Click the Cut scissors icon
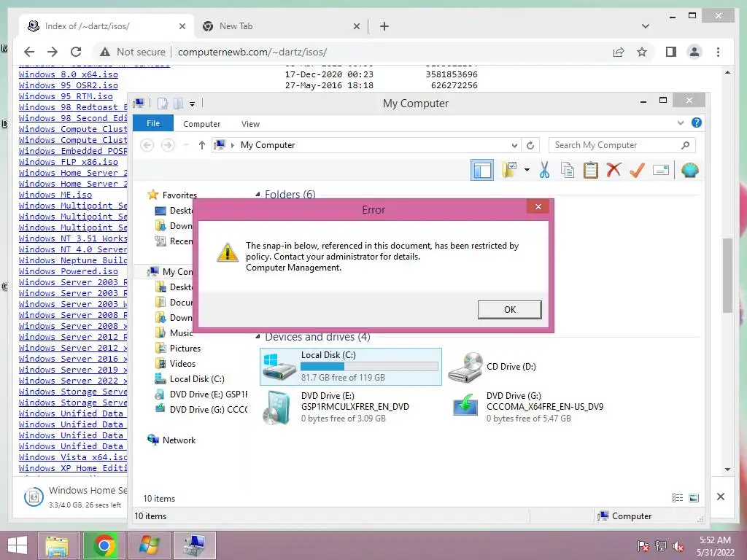Viewport: 747px width, 560px height. point(544,170)
